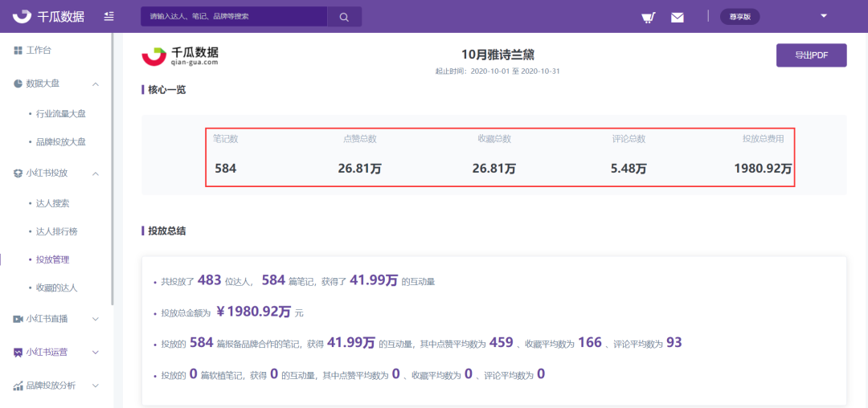Click the 笔记数 value 584
This screenshot has height=408, width=868.
[225, 169]
